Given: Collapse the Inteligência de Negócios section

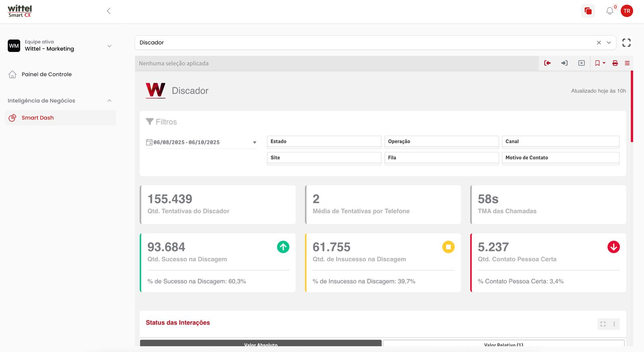Looking at the screenshot, I should point(109,101).
